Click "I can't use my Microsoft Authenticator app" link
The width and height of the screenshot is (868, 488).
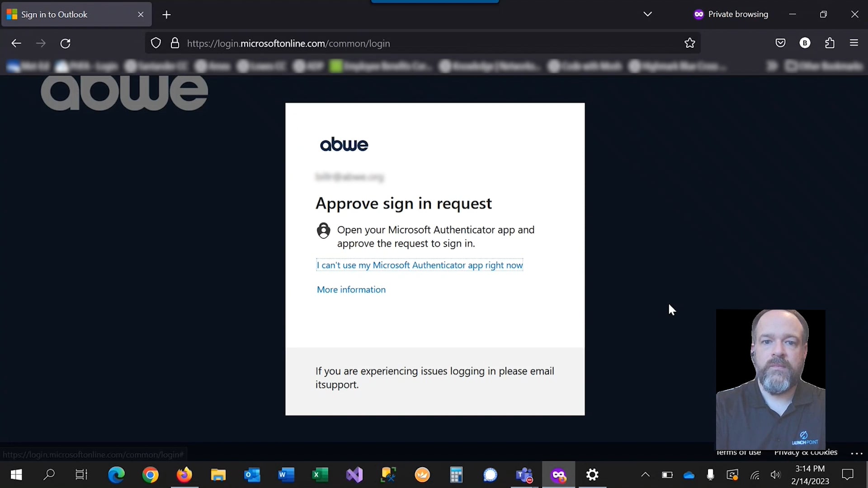coord(420,265)
